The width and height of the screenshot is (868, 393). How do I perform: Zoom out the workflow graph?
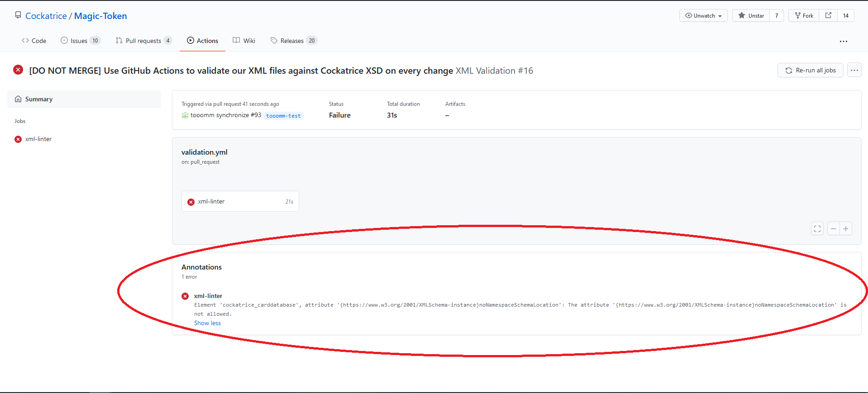(x=834, y=229)
